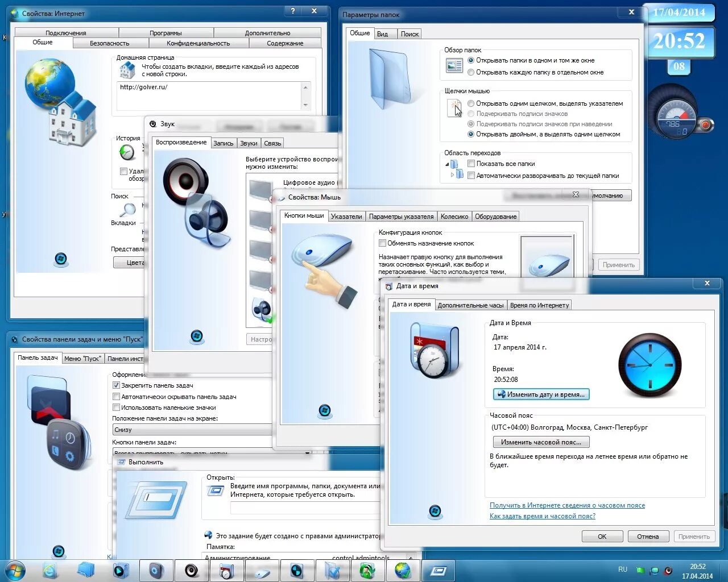Screen dimensions: 728x582
Task: Switch to Безопасность tab in Internet Properties
Action: (x=109, y=43)
